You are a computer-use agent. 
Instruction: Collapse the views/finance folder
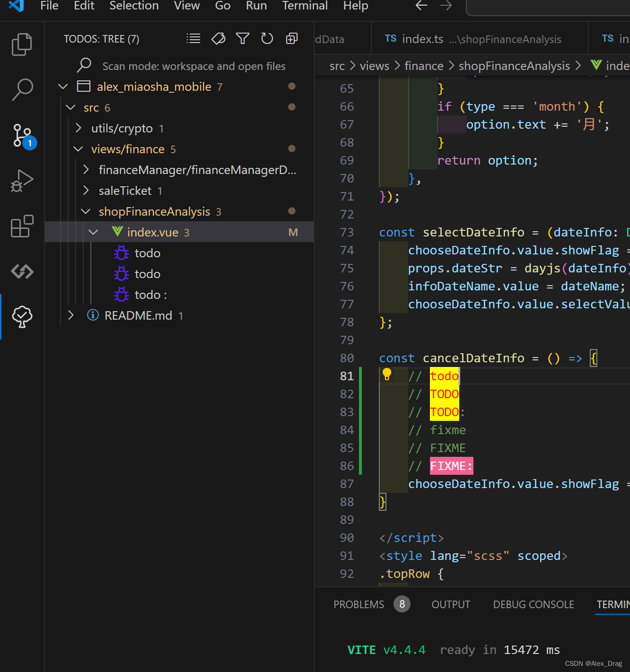(x=78, y=149)
